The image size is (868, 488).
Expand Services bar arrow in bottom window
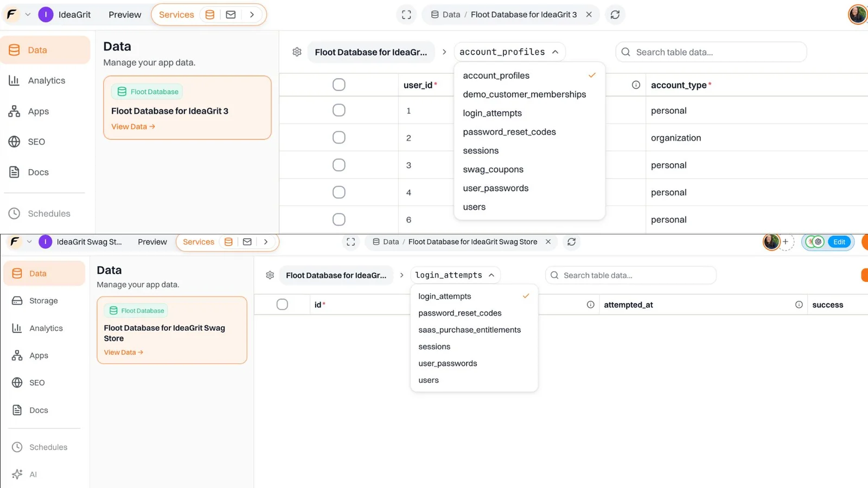pyautogui.click(x=266, y=242)
